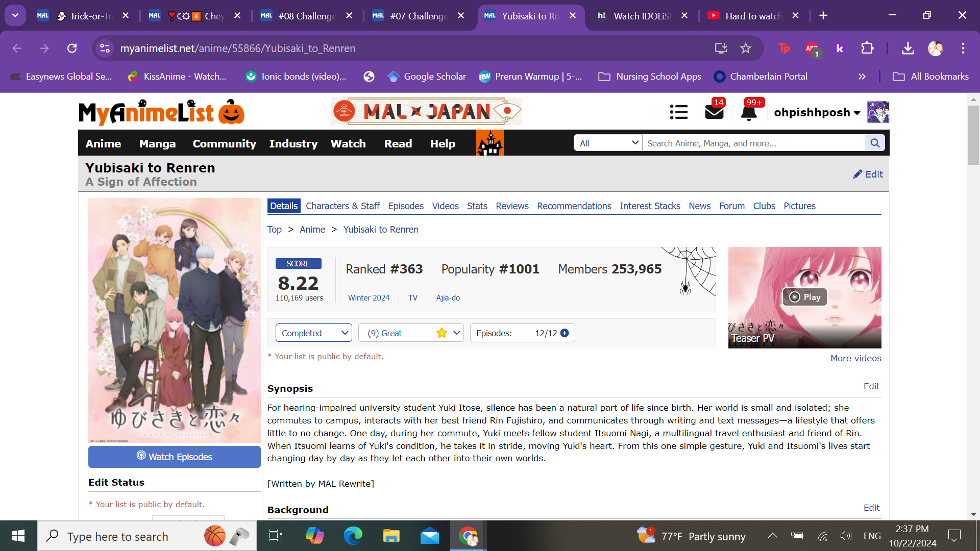This screenshot has height=551, width=980.
Task: Click the Anime breadcrumb link
Action: (312, 230)
